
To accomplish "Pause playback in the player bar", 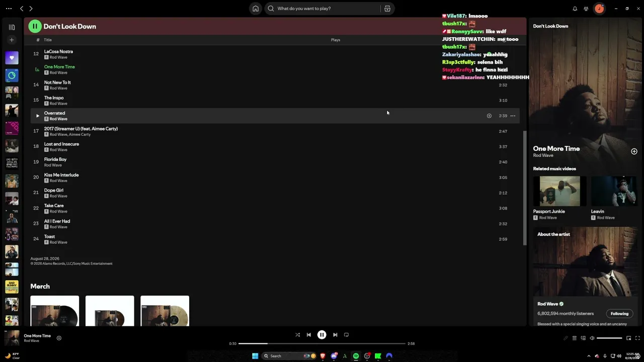I will (321, 335).
